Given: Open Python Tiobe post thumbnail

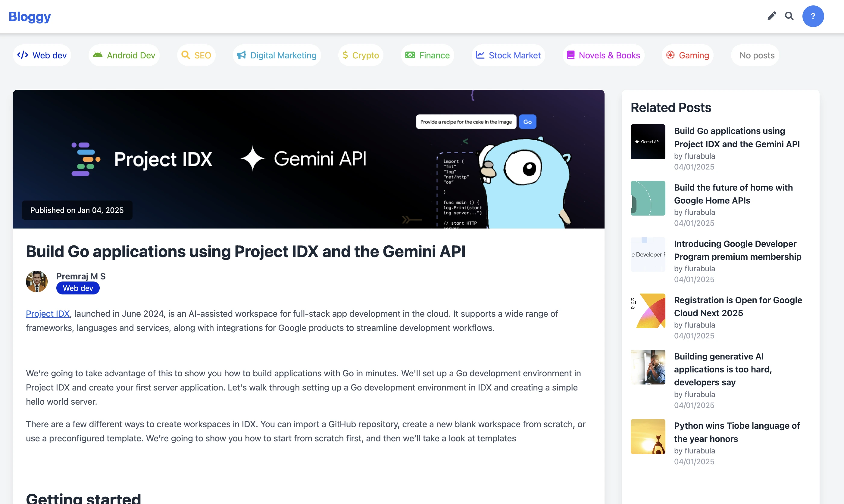Looking at the screenshot, I should [x=648, y=437].
